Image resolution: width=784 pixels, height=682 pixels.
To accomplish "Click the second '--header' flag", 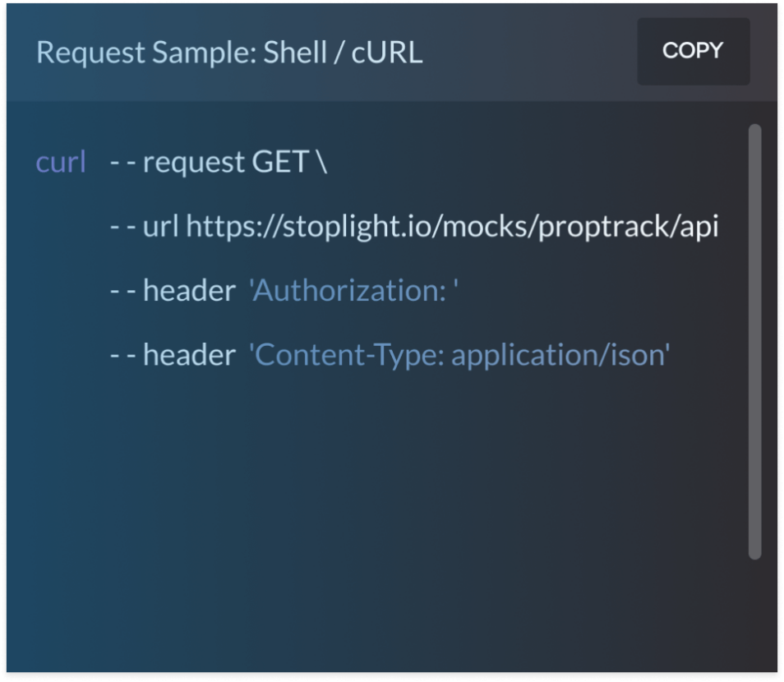I will point(173,355).
